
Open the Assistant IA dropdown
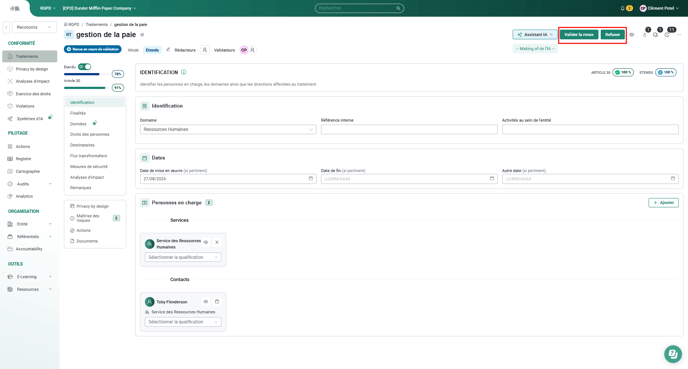click(x=535, y=35)
